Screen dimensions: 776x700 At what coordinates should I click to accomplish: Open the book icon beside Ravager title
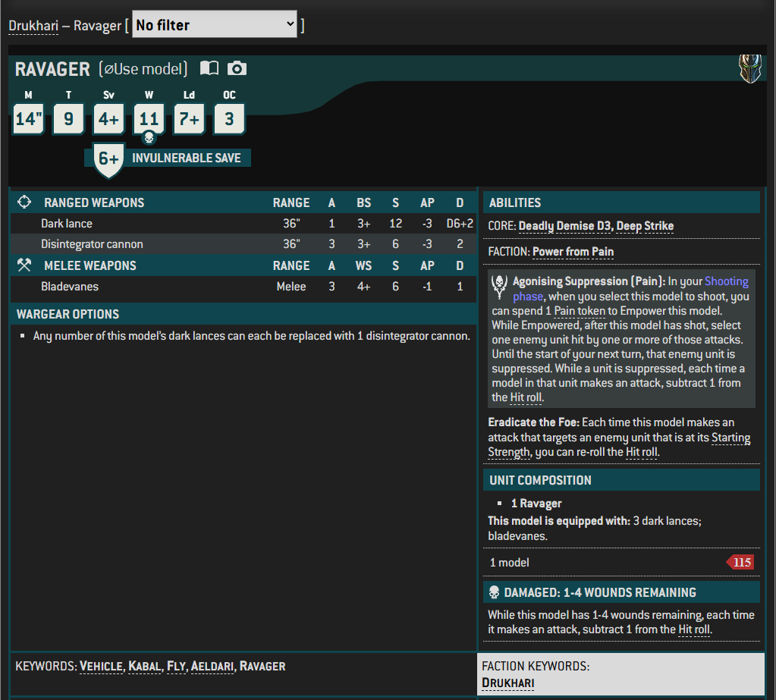click(209, 68)
